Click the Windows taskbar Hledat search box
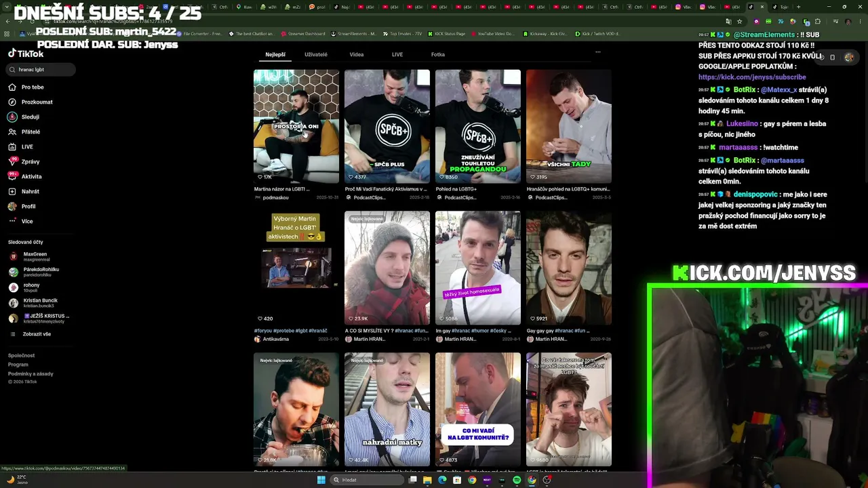 point(366,480)
